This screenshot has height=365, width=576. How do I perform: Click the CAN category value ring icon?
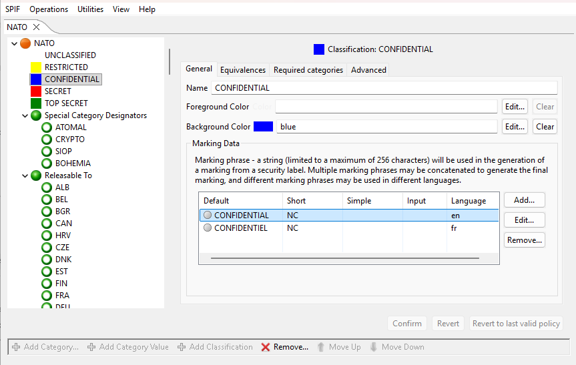(47, 224)
